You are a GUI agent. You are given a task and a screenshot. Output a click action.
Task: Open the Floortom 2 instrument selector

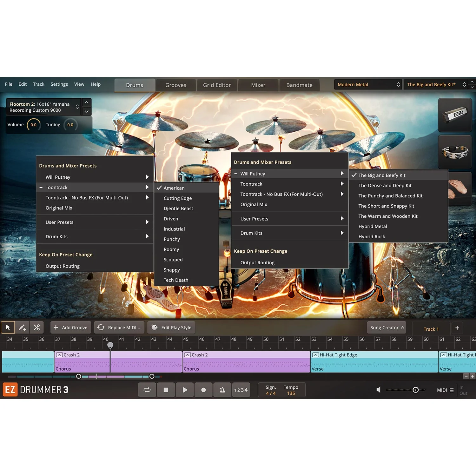tap(43, 107)
